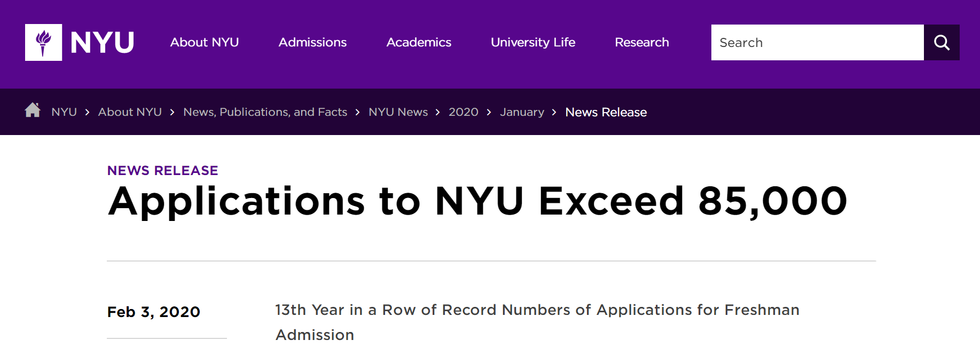Open the Academics navigation menu
980x348 pixels.
pos(419,43)
